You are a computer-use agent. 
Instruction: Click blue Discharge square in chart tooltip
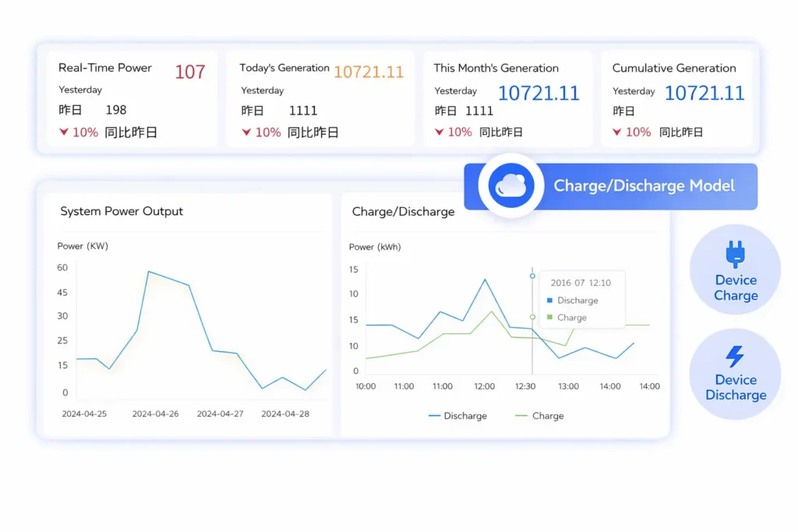(550, 301)
